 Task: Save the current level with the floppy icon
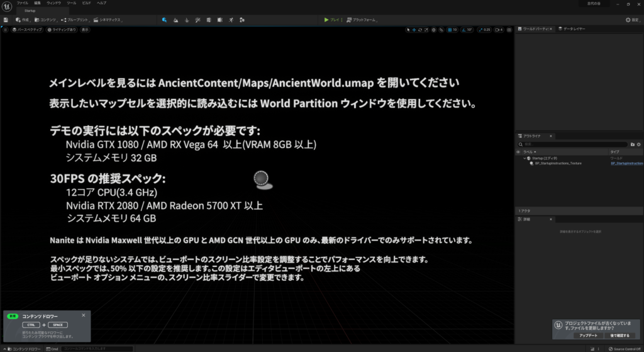click(6, 20)
